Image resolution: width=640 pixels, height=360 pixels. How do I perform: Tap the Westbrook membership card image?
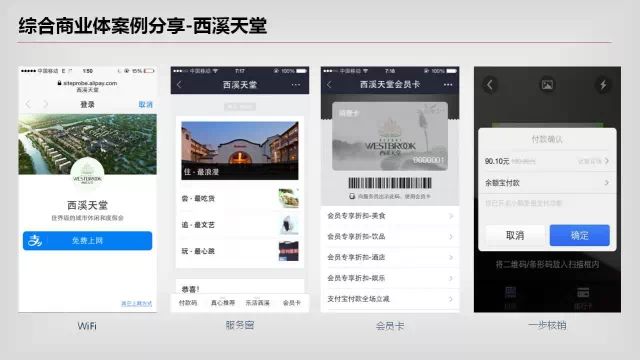pyautogui.click(x=390, y=136)
